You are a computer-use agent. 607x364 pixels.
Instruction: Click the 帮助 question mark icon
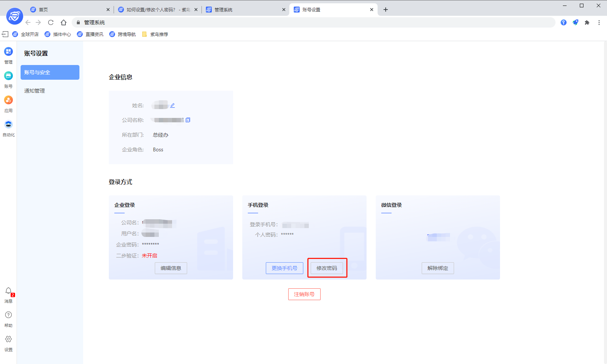tap(8, 315)
